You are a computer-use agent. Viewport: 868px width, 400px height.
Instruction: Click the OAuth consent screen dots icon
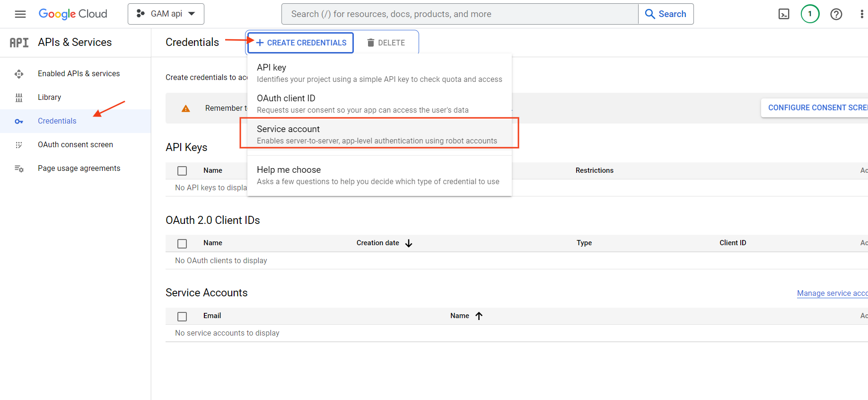19,145
